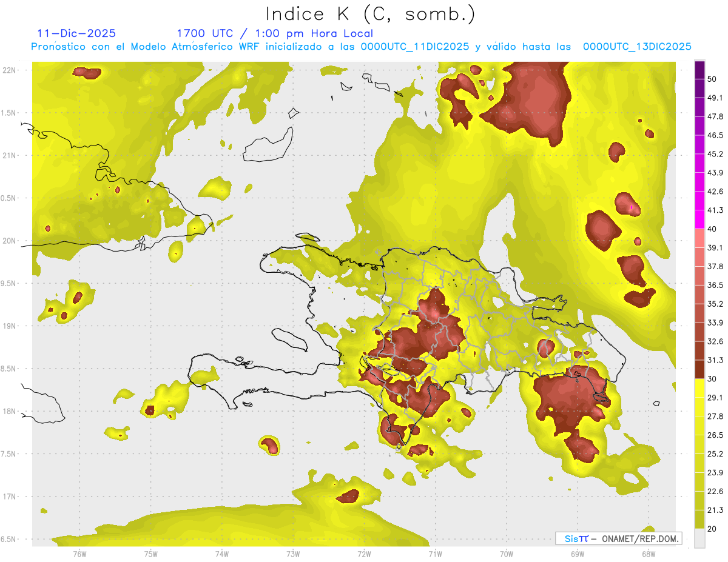Click the colorbar value "30"
Viewport: 728px width, 562px height.
click(712, 379)
